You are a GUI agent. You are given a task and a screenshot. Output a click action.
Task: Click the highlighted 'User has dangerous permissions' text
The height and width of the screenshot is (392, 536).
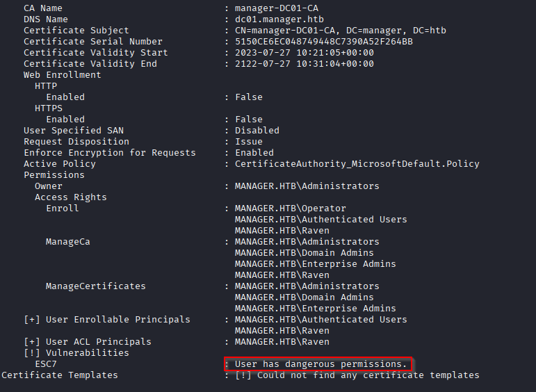320,364
